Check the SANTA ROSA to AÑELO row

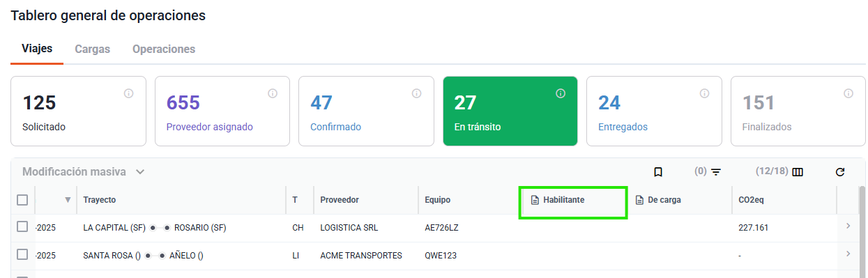coord(22,255)
